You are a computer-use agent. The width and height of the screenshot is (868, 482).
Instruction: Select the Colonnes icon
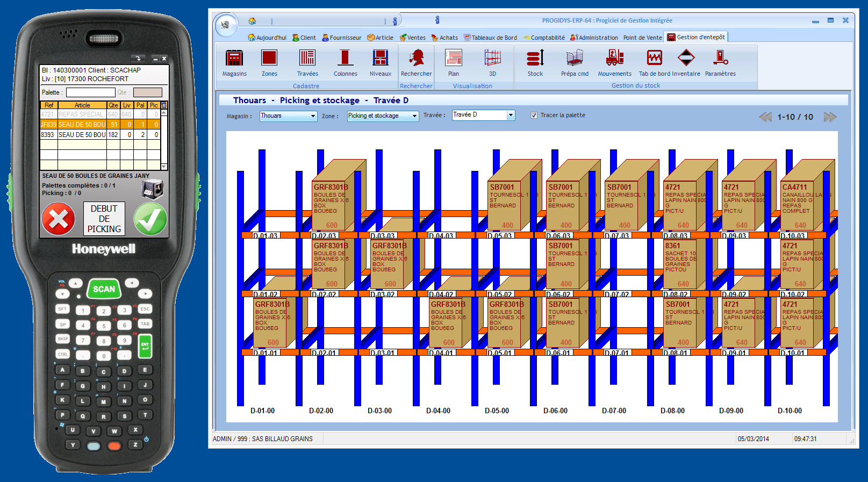(345, 58)
